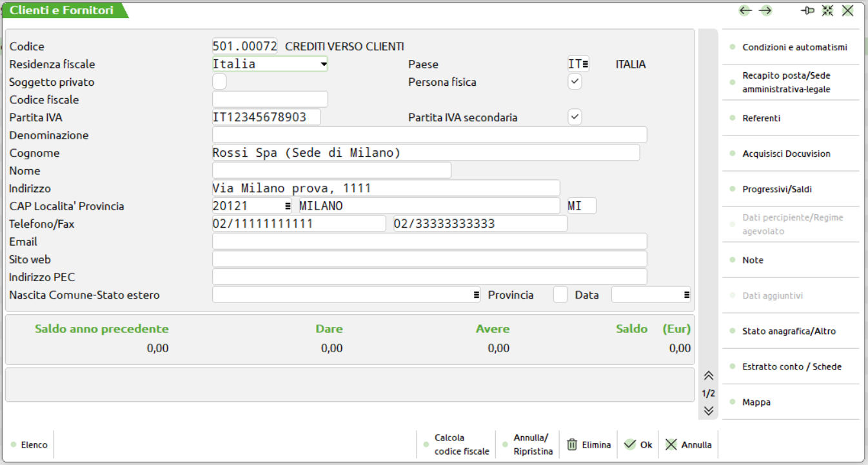Toggle the Soggetto privato checkbox
868x465 pixels.
click(x=219, y=82)
